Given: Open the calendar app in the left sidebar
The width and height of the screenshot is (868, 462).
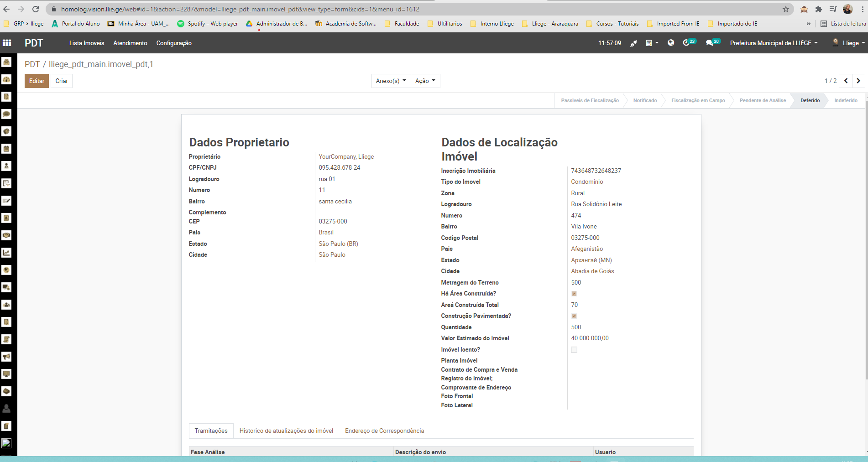Looking at the screenshot, I should 6,149.
